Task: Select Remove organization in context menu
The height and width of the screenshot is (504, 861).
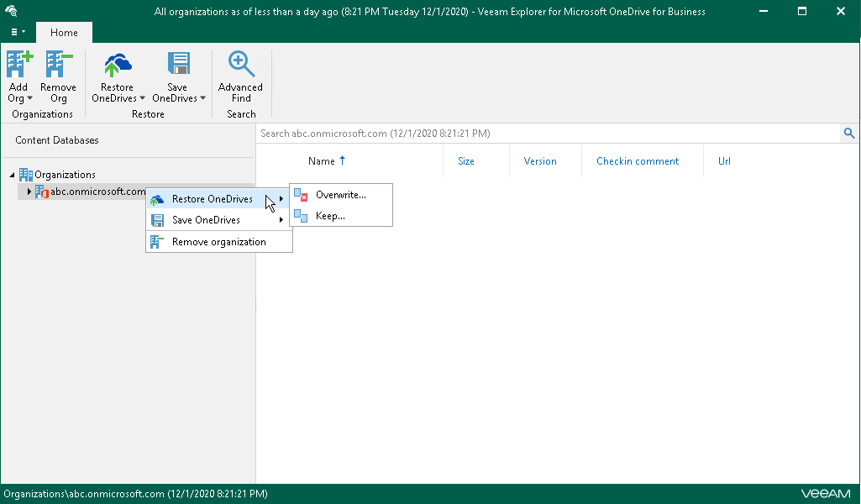Action: point(218,242)
